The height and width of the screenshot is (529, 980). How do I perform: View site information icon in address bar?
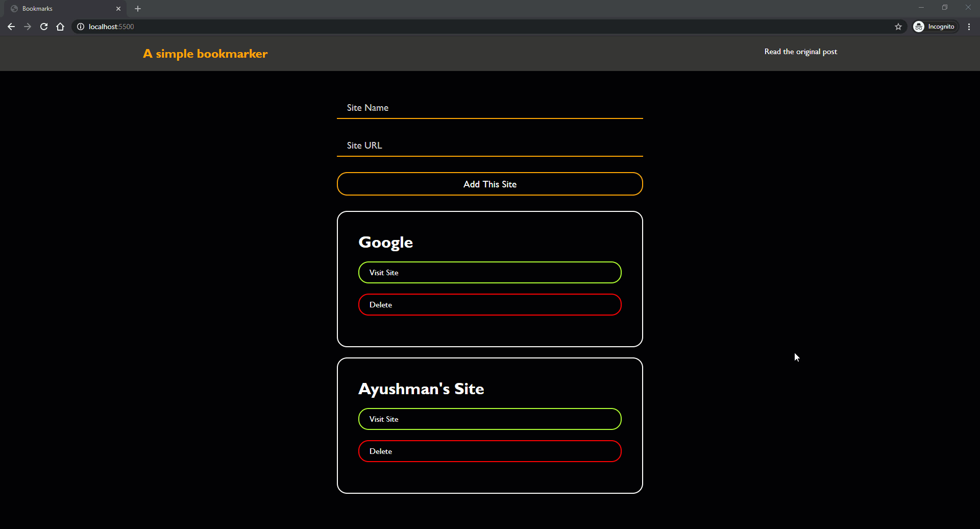[x=81, y=27]
